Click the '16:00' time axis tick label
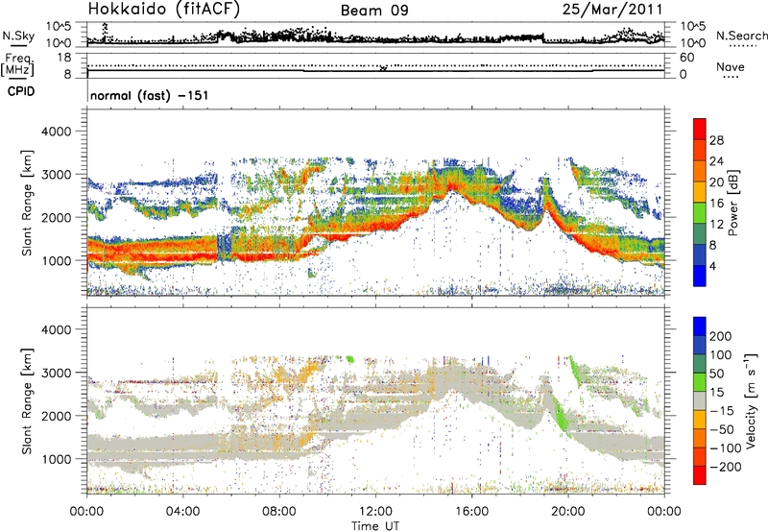The image size is (768, 532). point(471,512)
